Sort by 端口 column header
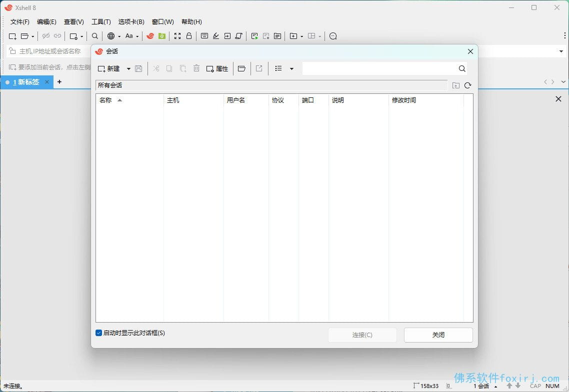The image size is (569, 392). point(313,100)
